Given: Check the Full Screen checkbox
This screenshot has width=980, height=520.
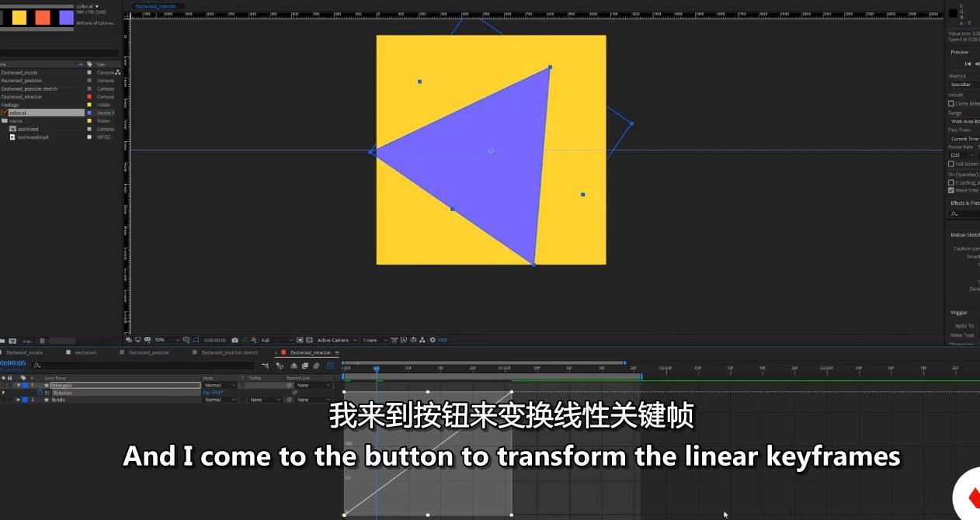Looking at the screenshot, I should [950, 164].
